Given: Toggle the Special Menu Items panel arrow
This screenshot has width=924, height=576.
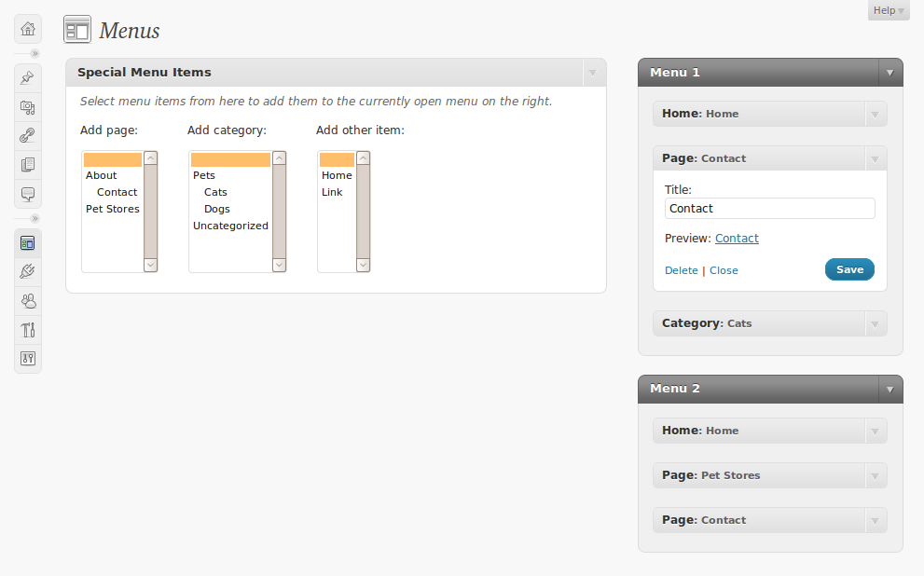Looking at the screenshot, I should (x=592, y=73).
